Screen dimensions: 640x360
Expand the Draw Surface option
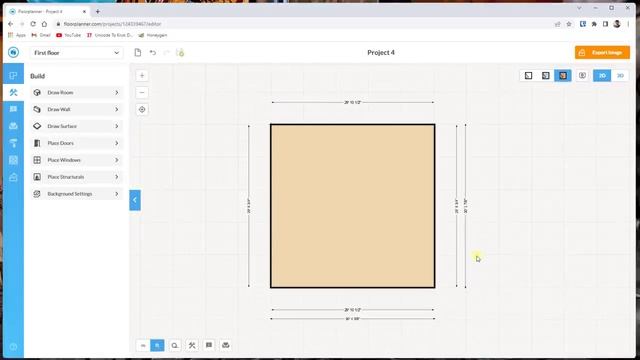(76, 126)
